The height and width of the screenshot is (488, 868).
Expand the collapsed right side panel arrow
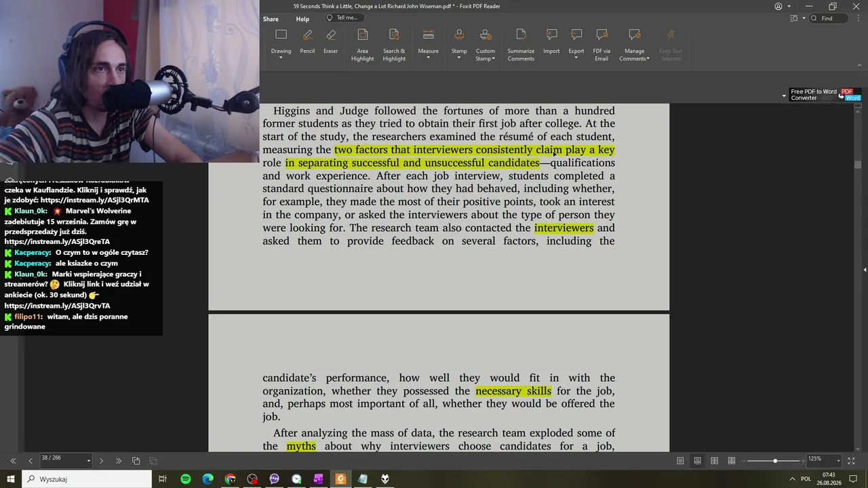[x=865, y=270]
